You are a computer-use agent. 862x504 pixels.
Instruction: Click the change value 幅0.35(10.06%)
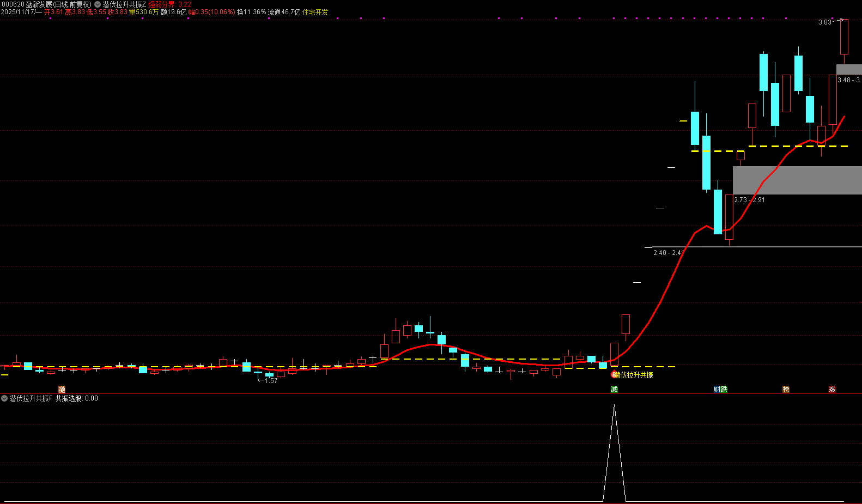(212, 12)
